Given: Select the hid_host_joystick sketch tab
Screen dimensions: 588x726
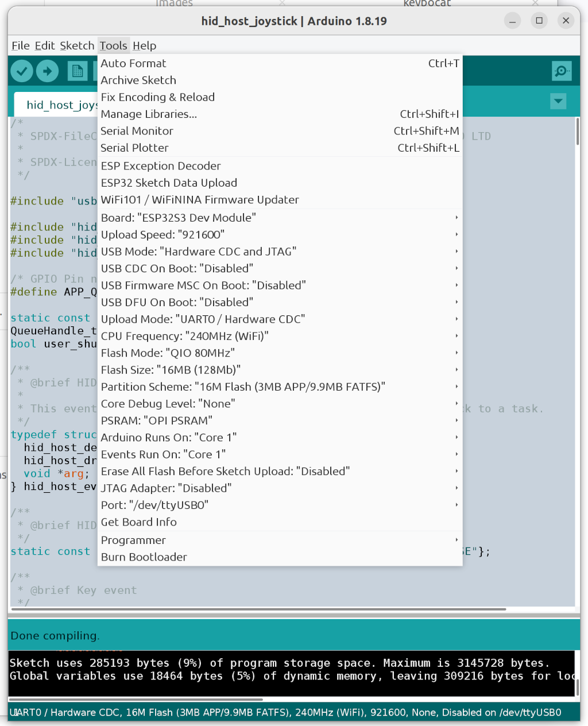Looking at the screenshot, I should 56,105.
